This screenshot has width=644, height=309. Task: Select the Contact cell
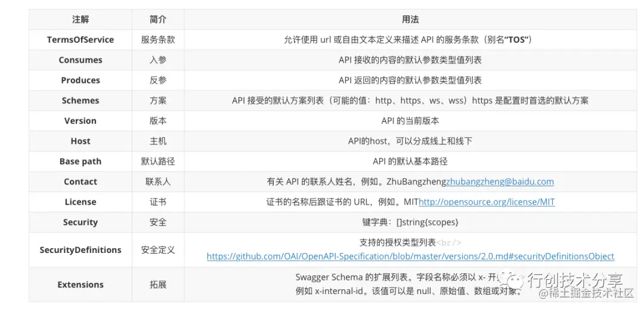(80, 181)
